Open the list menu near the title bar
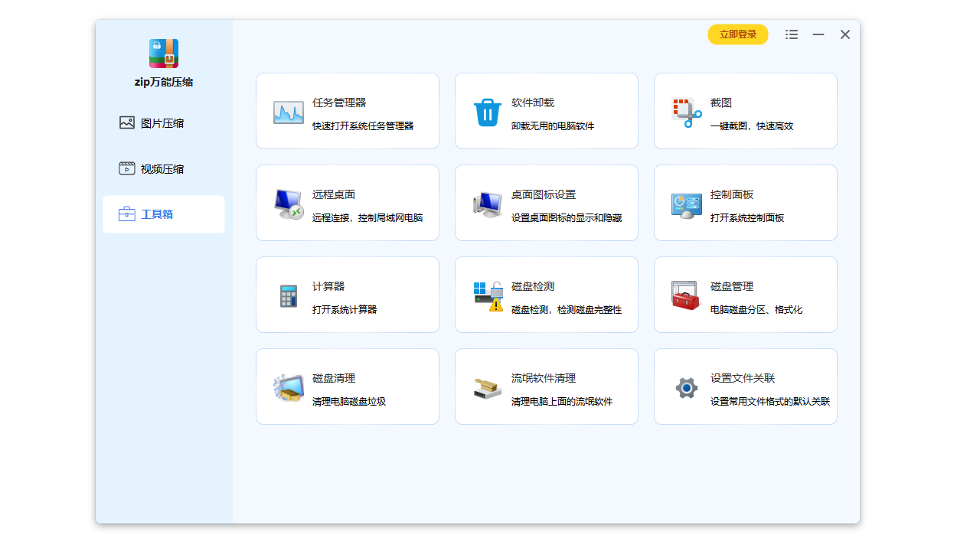This screenshot has width=980, height=551. click(x=791, y=34)
